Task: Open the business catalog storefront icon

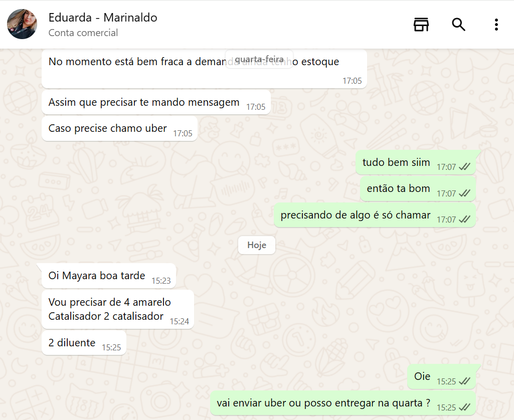Action: 421,25
